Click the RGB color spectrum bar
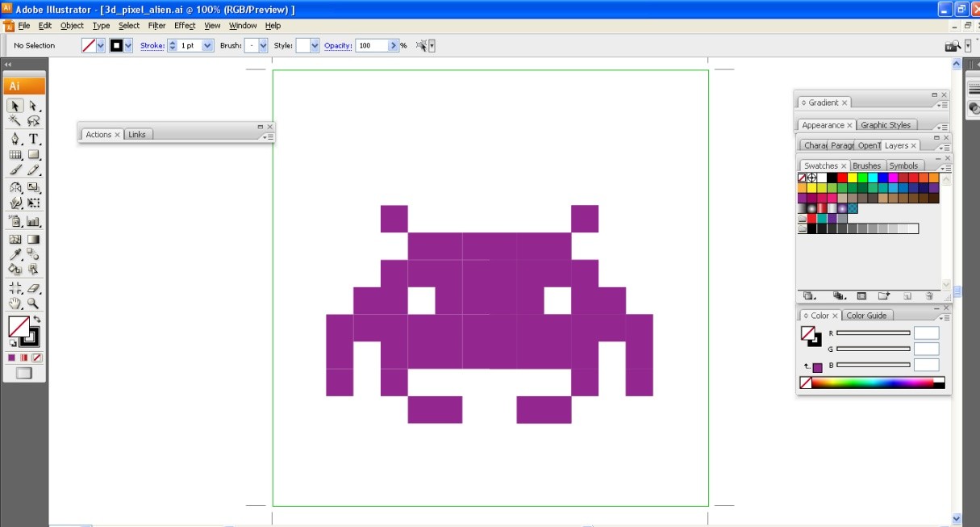 872,383
